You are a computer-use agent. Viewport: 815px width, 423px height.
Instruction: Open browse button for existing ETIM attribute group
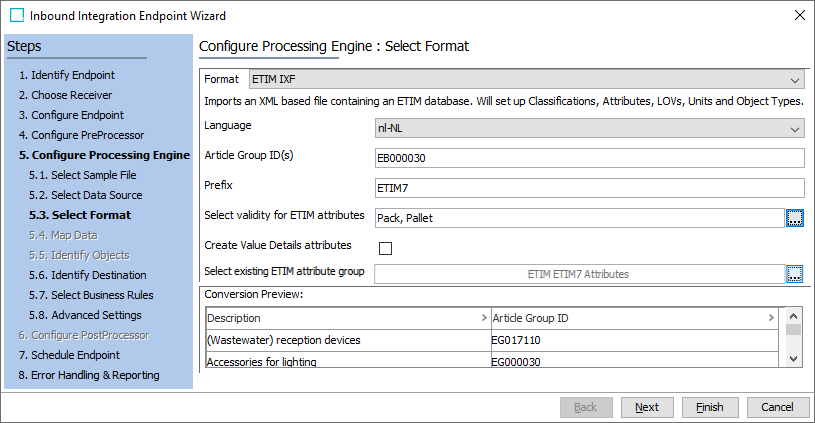[795, 273]
